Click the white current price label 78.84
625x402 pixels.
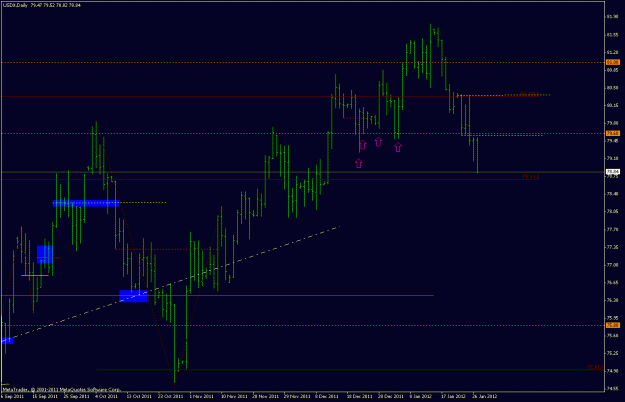point(613,172)
